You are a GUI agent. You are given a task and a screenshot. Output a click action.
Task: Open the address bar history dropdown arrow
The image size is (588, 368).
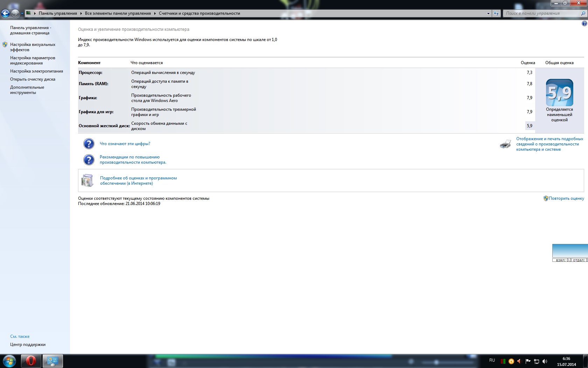[488, 13]
